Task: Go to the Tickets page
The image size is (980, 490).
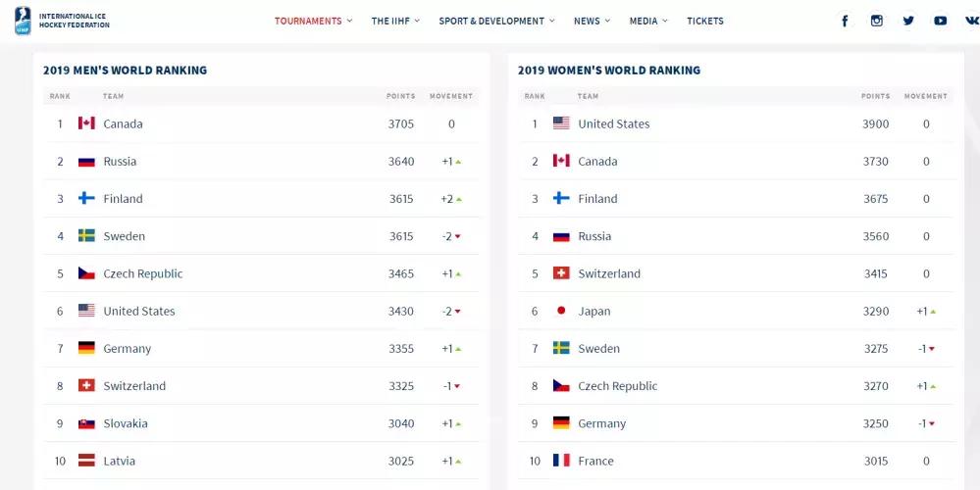Action: click(x=705, y=21)
